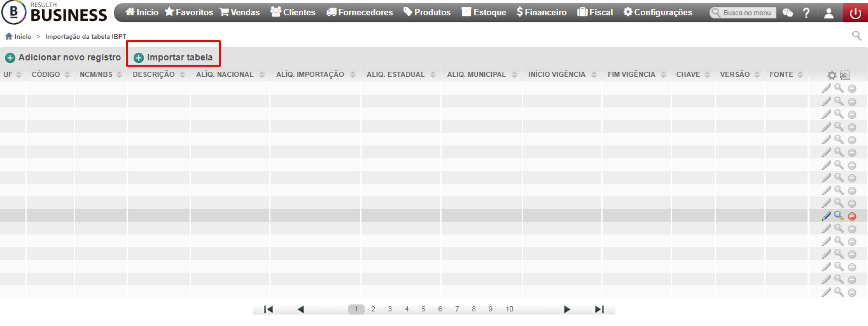The width and height of the screenshot is (868, 326).
Task: Open the Estoque menu
Action: (484, 12)
